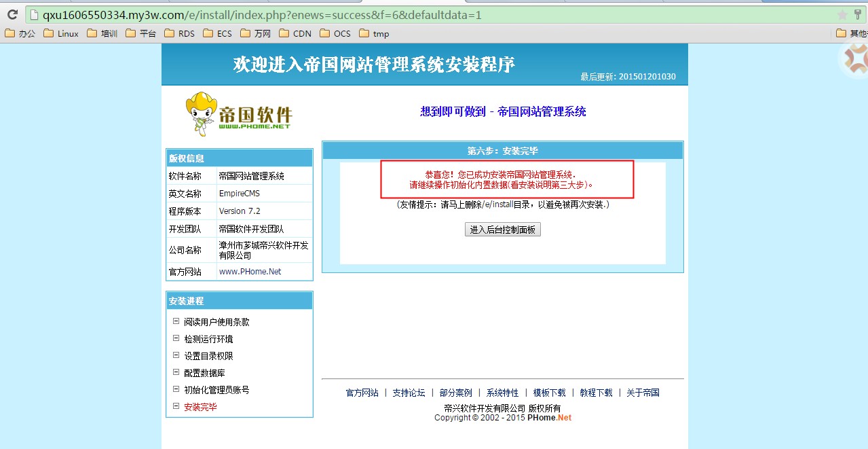Click the URL address bar field

coord(434,14)
